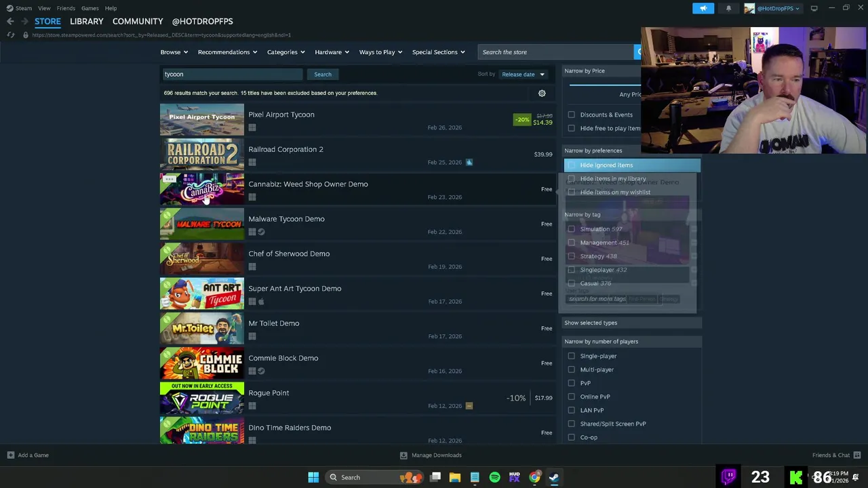Click the Twitch overlay icon
This screenshot has width=868, height=488.
click(729, 476)
